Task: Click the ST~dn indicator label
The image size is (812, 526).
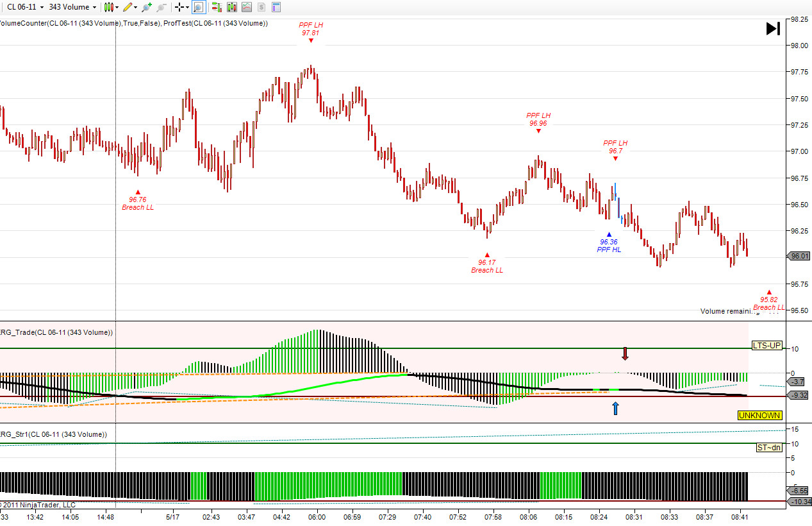Action: pos(769,447)
